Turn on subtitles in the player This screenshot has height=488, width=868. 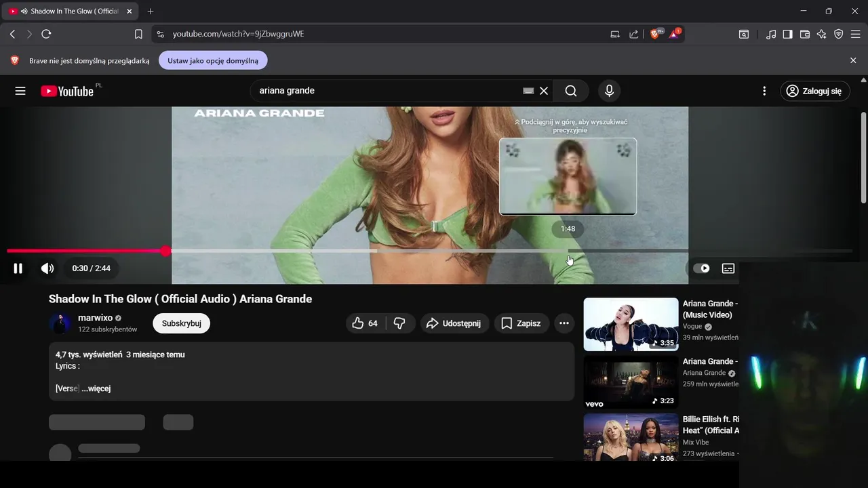pos(728,268)
